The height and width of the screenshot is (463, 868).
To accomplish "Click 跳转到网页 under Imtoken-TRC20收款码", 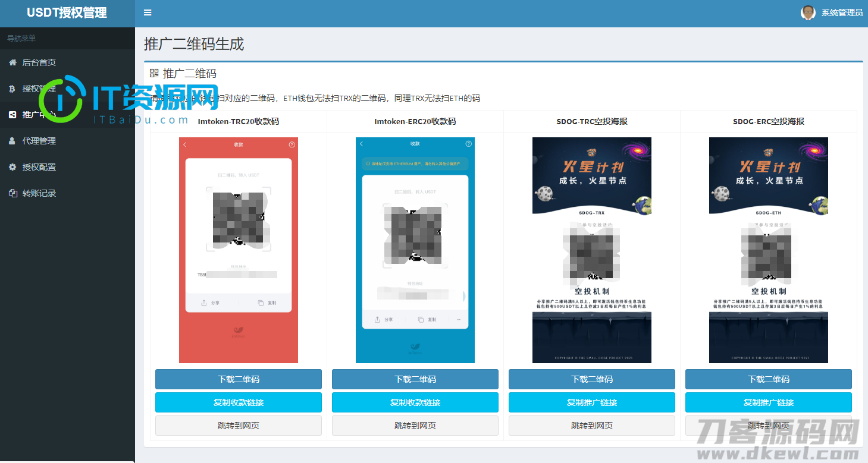I will pos(239,426).
